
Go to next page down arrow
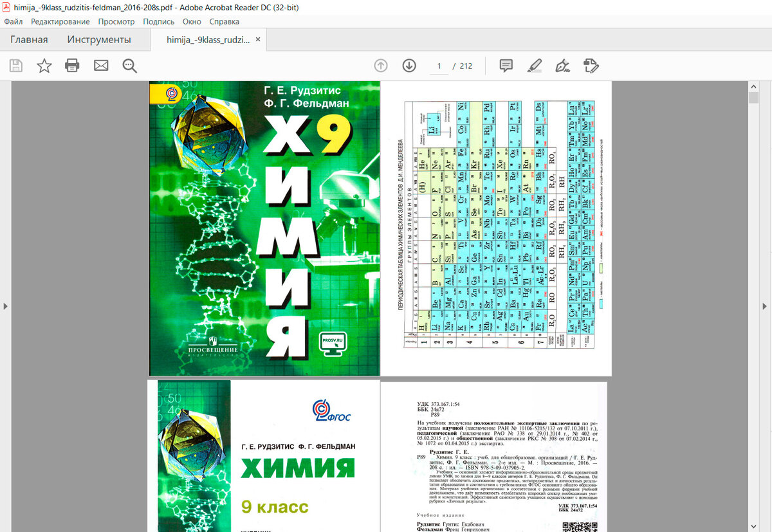409,66
